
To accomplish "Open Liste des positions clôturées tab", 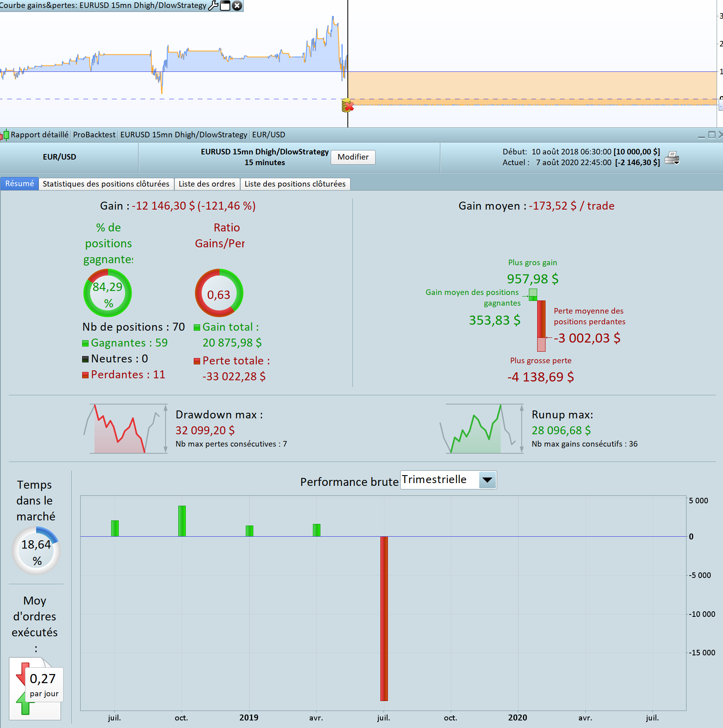I will click(295, 184).
